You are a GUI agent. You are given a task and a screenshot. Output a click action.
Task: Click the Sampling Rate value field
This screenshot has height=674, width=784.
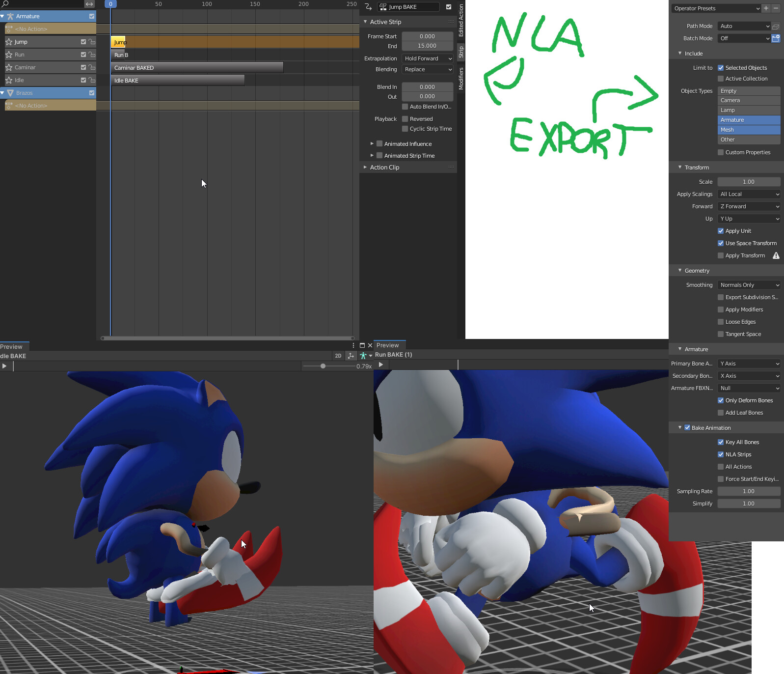(x=749, y=491)
